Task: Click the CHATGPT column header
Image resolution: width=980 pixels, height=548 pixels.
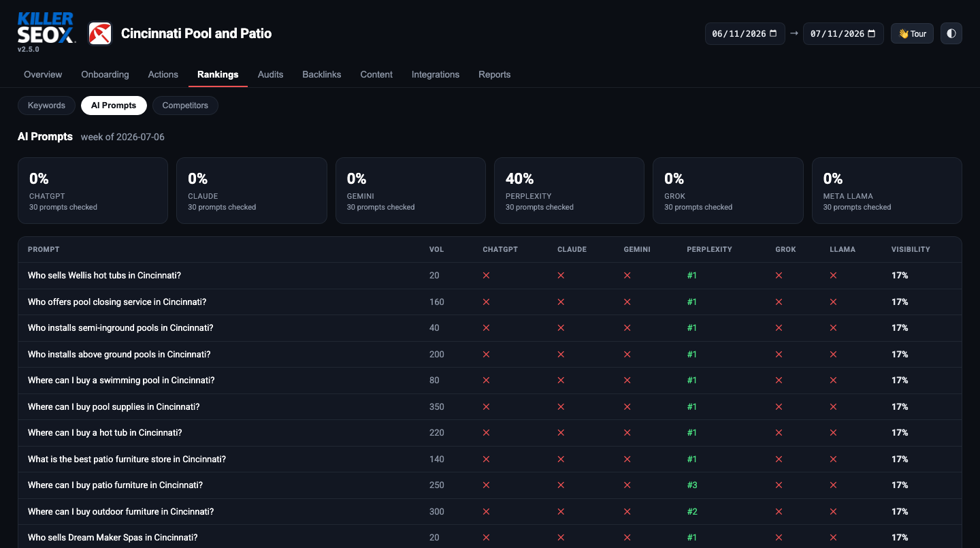Action: pyautogui.click(x=500, y=249)
